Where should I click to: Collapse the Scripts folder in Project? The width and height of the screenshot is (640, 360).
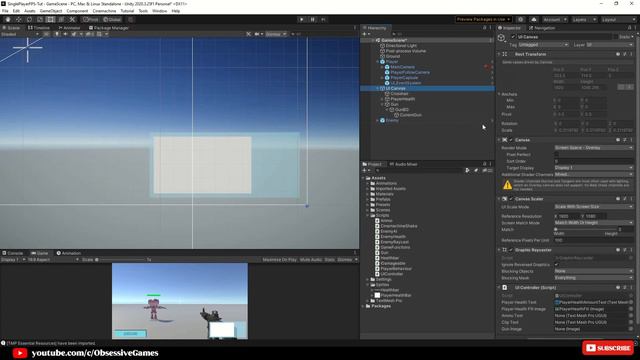click(x=367, y=215)
